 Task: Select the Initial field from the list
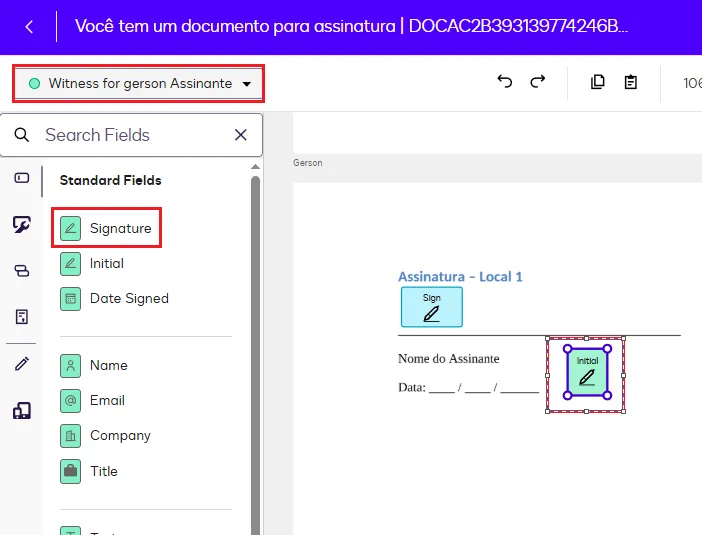click(106, 263)
